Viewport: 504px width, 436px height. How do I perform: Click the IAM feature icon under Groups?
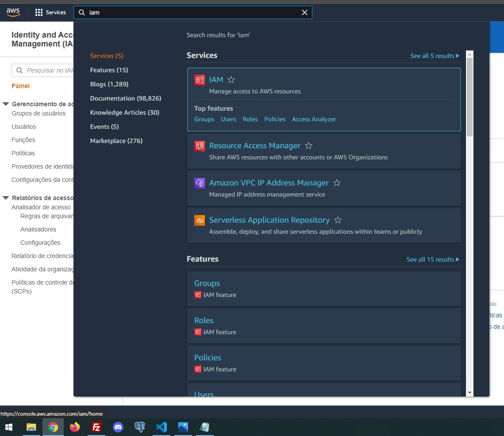click(198, 295)
